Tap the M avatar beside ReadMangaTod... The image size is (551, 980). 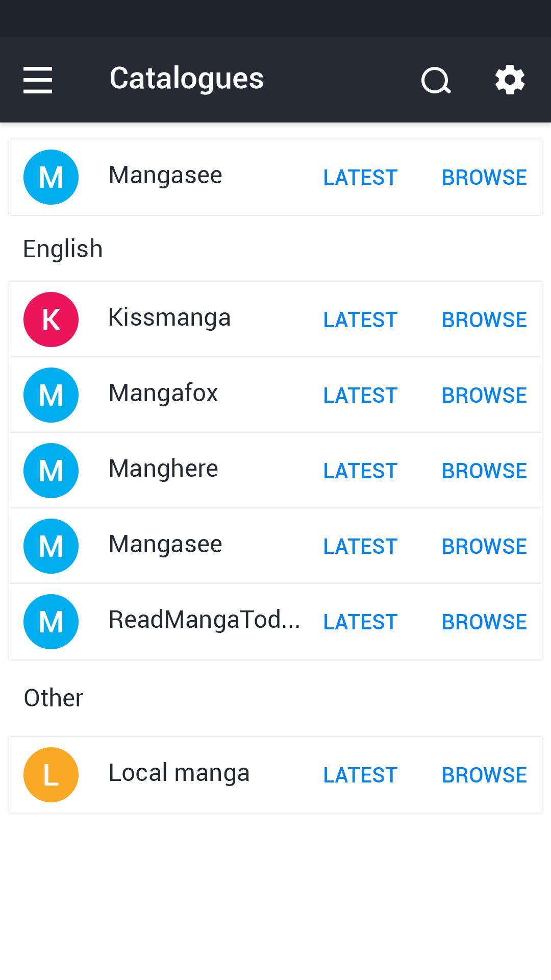(51, 622)
